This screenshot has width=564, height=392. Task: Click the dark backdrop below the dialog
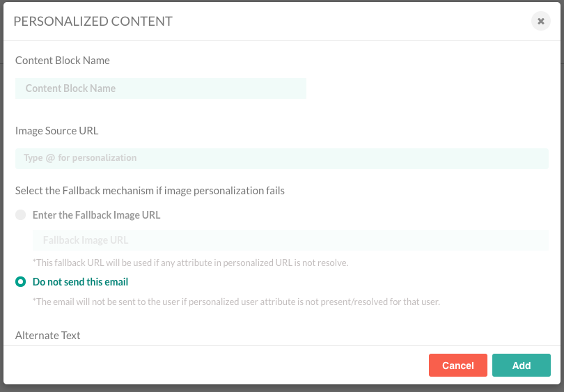point(279,388)
